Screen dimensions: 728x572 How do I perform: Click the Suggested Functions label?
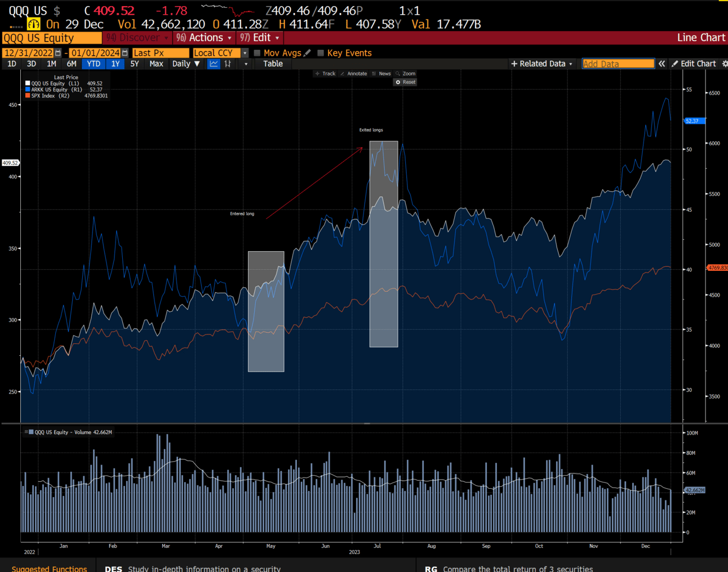point(50,569)
